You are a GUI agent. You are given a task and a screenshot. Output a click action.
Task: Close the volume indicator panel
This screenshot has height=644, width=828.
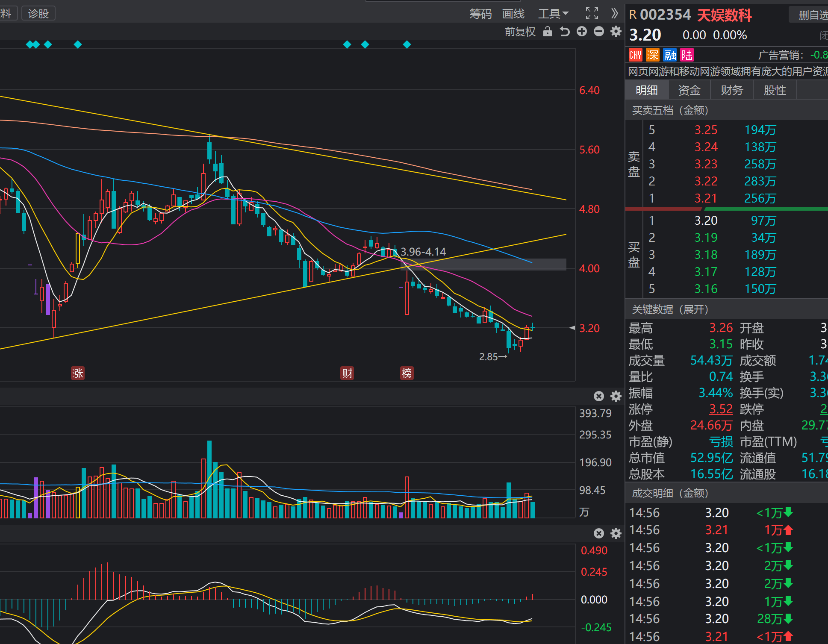tap(599, 396)
